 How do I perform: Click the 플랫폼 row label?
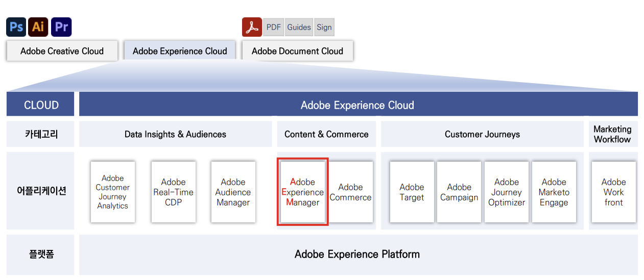pos(40,254)
